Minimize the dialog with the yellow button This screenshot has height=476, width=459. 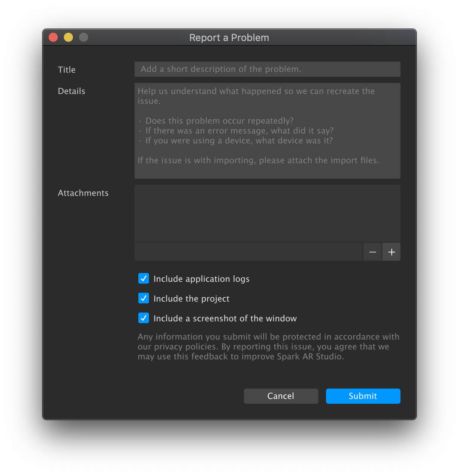(x=68, y=37)
